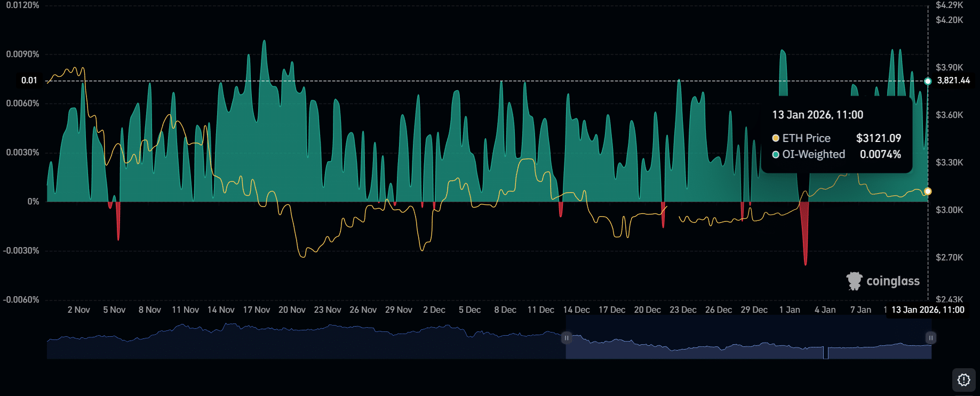Viewport: 980px width, 396px height.
Task: Click the 2 Dec date tick label
Action: tap(434, 310)
